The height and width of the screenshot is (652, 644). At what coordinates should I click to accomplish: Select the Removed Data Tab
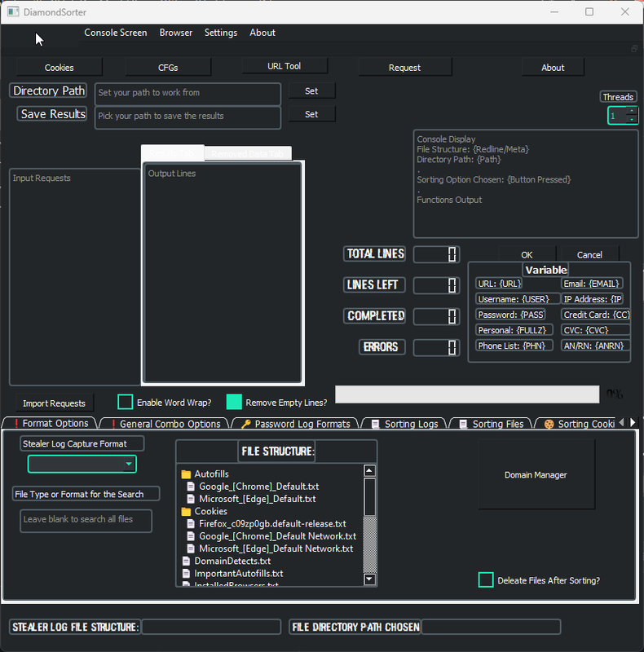point(248,154)
